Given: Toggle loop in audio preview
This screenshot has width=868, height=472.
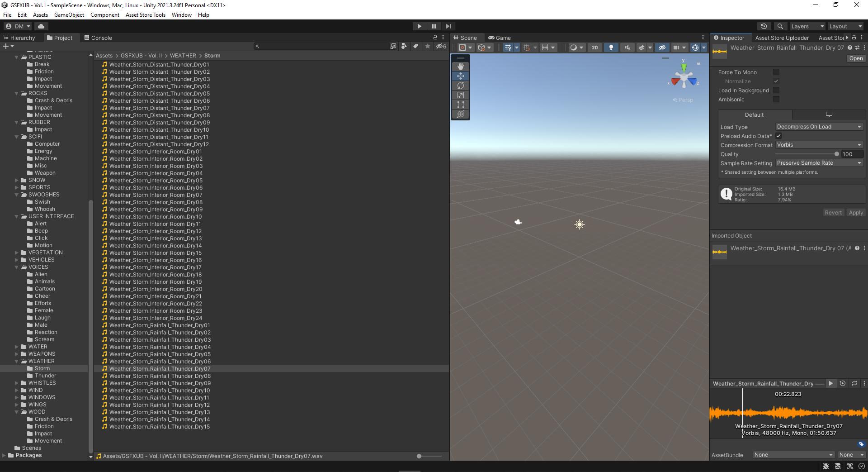Looking at the screenshot, I should (x=854, y=383).
